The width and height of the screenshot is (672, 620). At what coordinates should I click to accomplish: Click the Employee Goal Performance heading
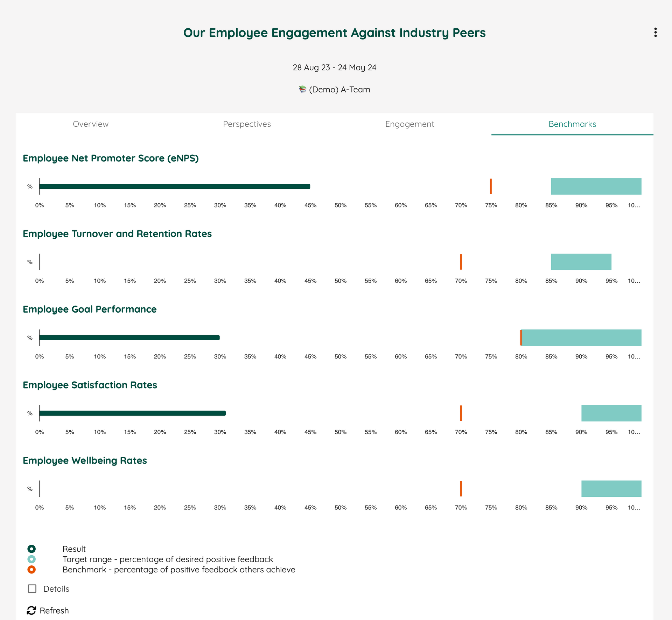pyautogui.click(x=90, y=309)
